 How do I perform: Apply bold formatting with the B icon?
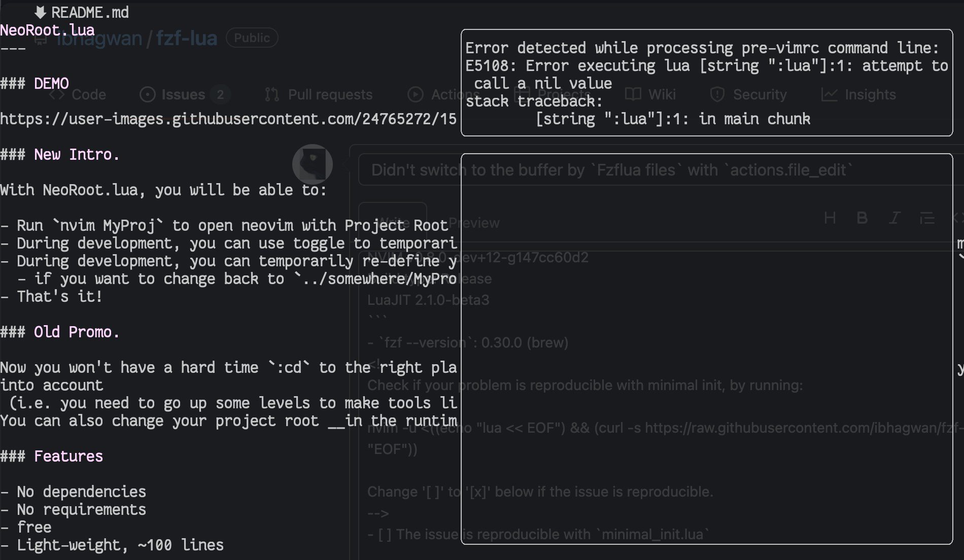862,218
